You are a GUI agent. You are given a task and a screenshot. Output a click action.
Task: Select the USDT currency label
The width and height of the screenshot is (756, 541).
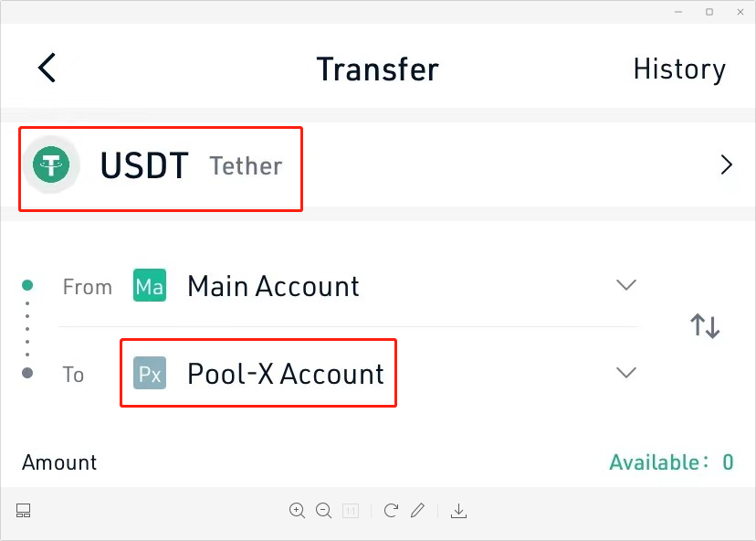click(144, 165)
